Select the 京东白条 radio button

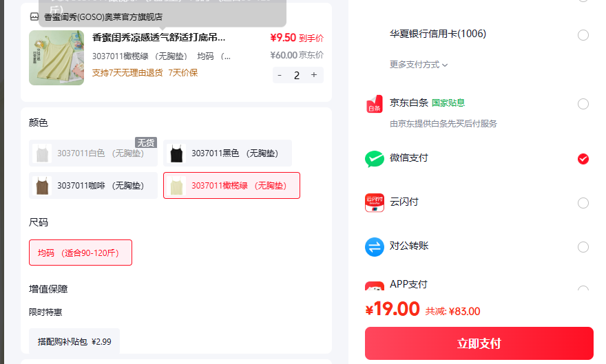583,104
